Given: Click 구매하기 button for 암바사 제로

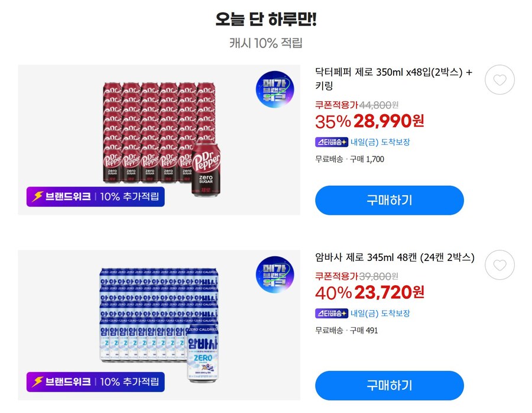Looking at the screenshot, I should pos(390,385).
